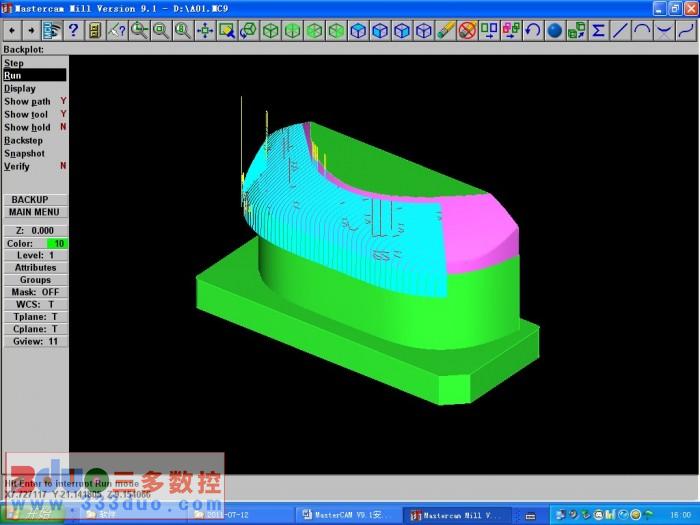
Task: Click the blue Shading sphere icon
Action: point(555,30)
